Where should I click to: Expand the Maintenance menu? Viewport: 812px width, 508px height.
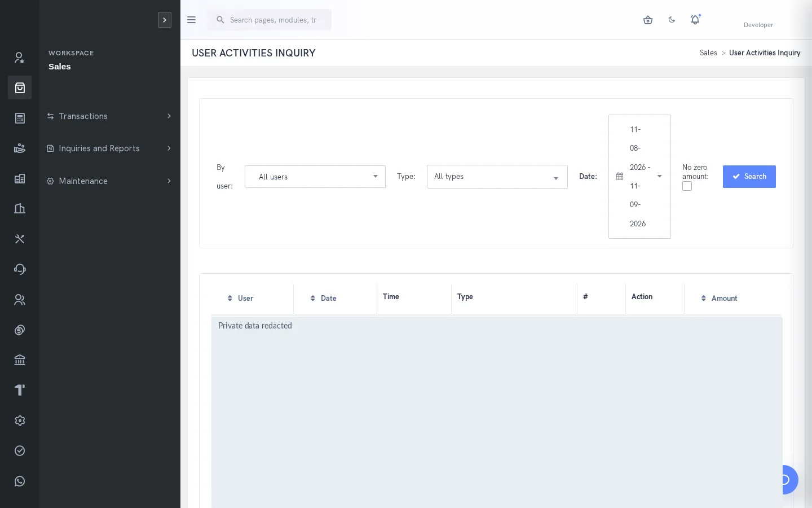109,181
